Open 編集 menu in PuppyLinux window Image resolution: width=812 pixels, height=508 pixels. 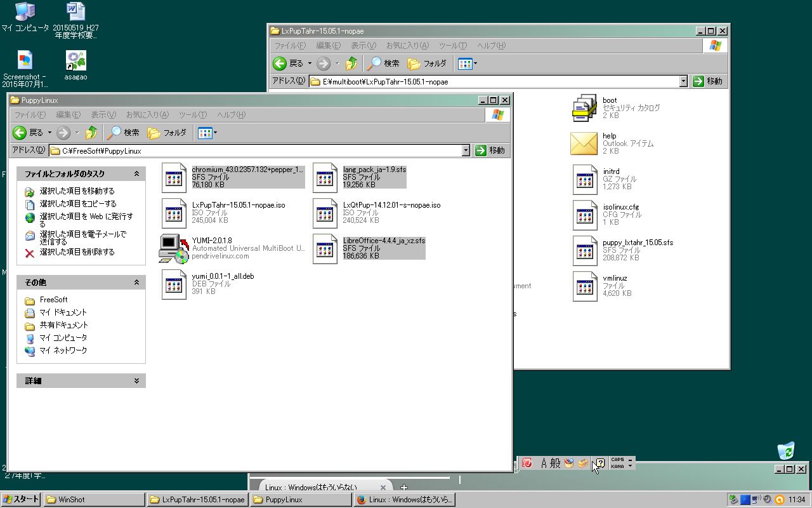click(68, 115)
